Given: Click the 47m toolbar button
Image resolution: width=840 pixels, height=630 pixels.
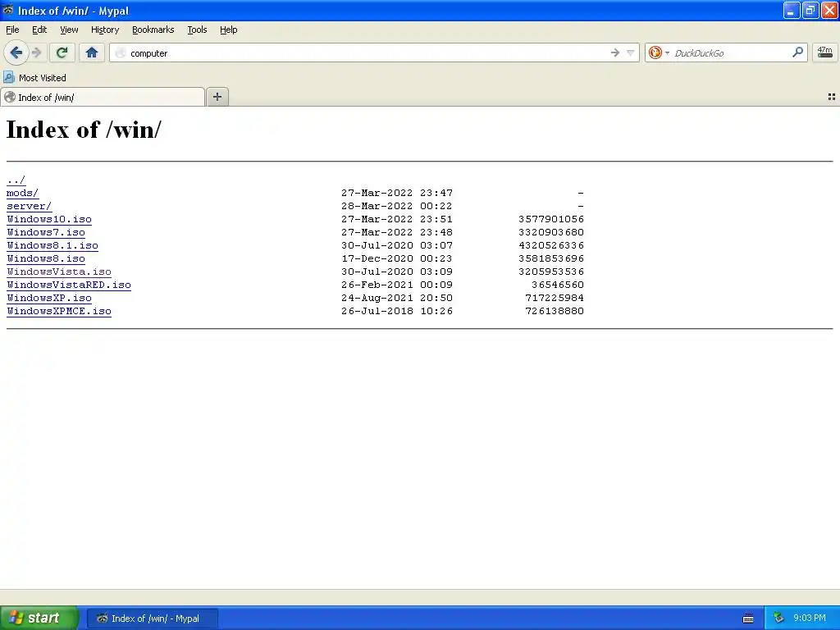Looking at the screenshot, I should [x=824, y=52].
